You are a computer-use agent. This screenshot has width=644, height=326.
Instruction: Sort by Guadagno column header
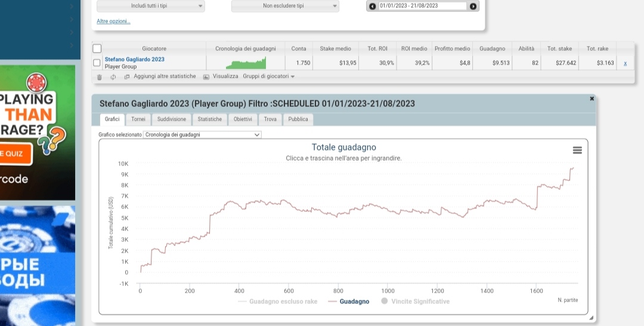point(492,48)
